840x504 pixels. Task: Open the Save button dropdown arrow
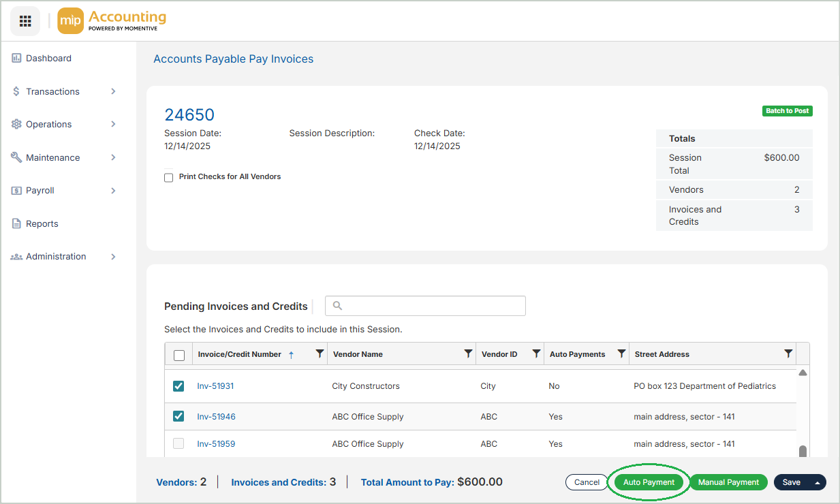coord(817,482)
